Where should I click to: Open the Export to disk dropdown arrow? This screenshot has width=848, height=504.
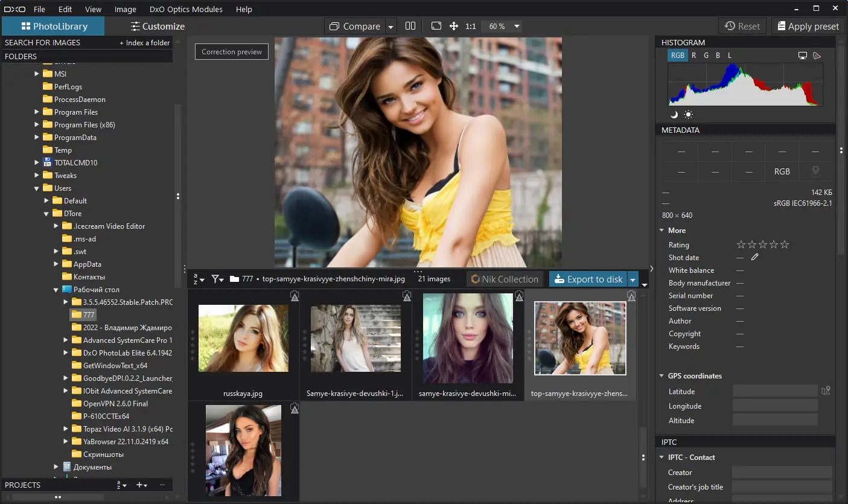(633, 279)
